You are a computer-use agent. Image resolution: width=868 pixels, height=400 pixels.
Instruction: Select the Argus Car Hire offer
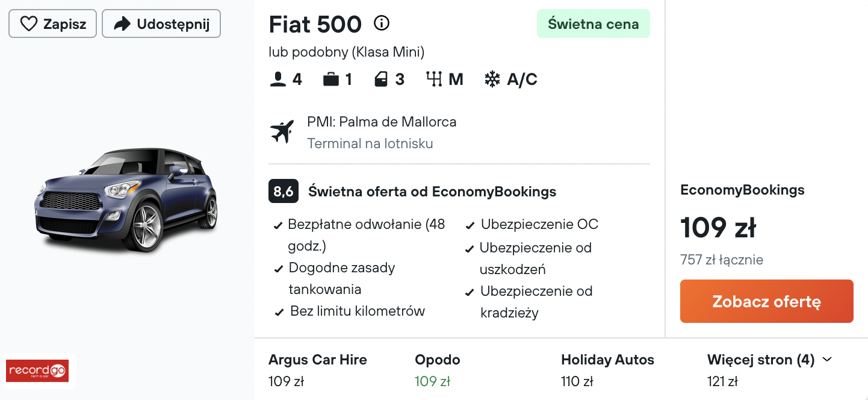[x=318, y=370]
